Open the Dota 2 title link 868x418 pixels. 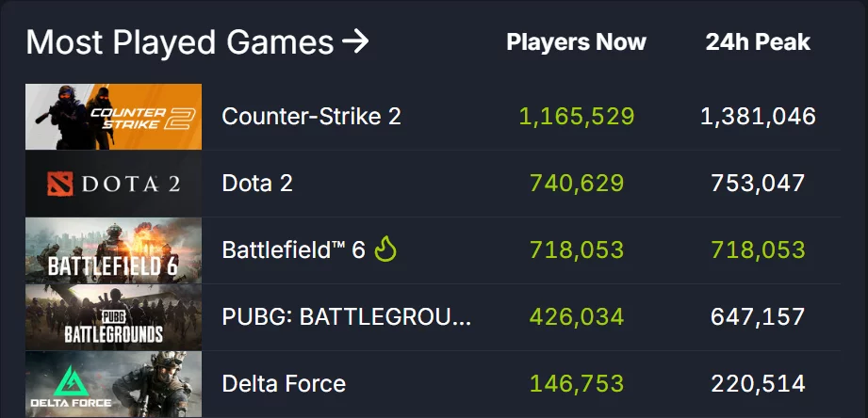(x=257, y=184)
